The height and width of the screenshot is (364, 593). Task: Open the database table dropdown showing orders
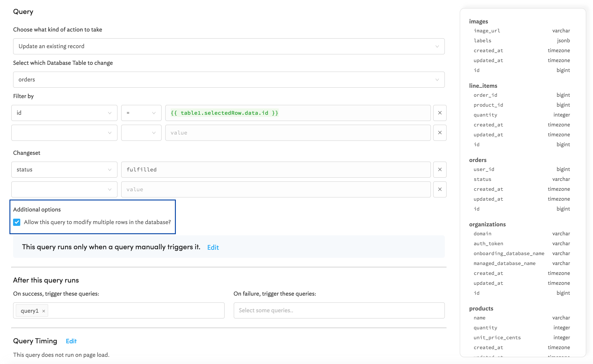tap(229, 79)
